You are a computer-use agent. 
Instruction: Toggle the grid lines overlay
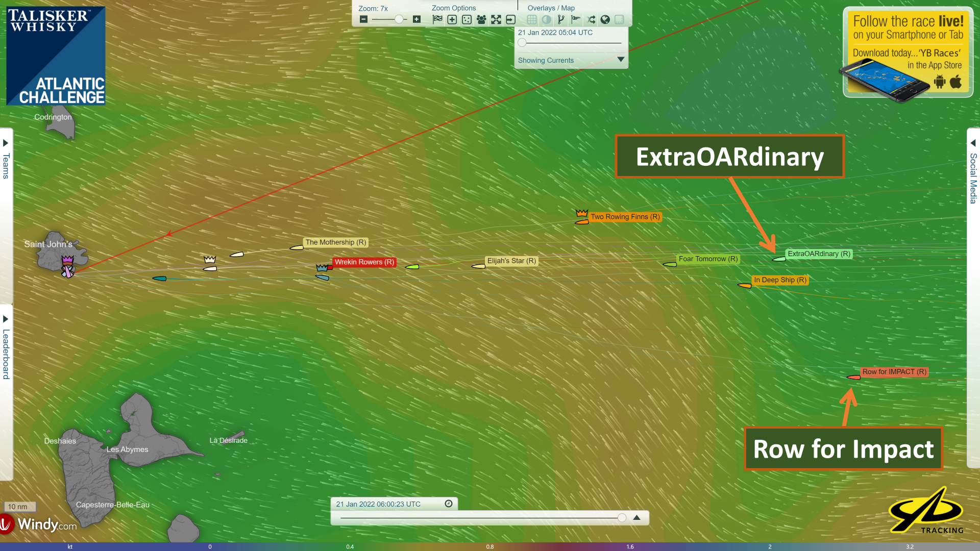(532, 19)
